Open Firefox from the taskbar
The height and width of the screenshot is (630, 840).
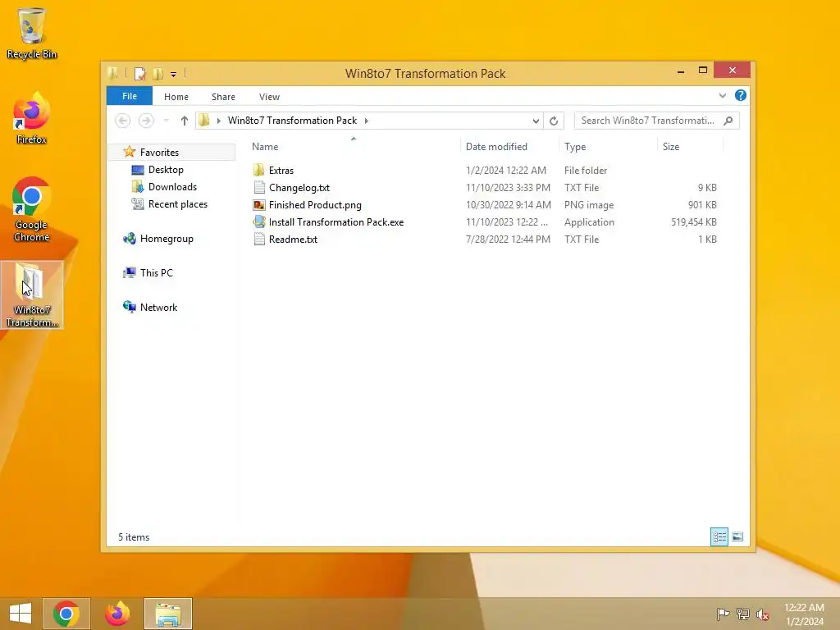pyautogui.click(x=117, y=614)
